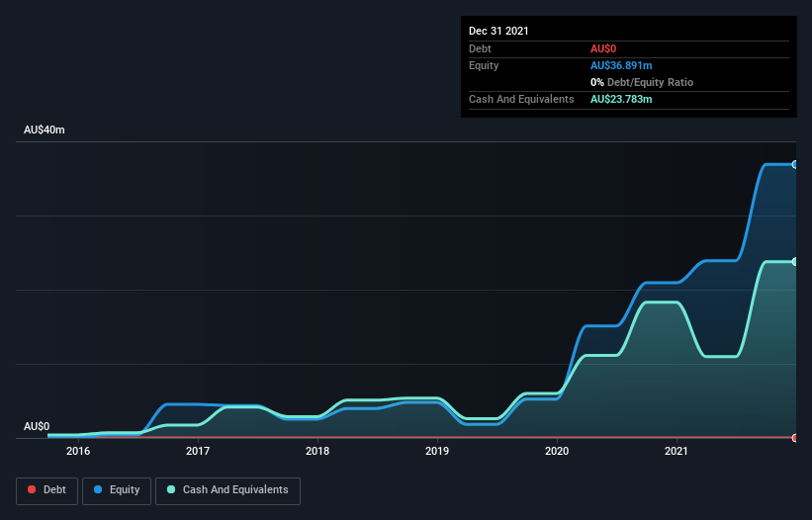This screenshot has height=520, width=812.
Task: Click the AU$0 y-axis label
Action: pos(37,426)
